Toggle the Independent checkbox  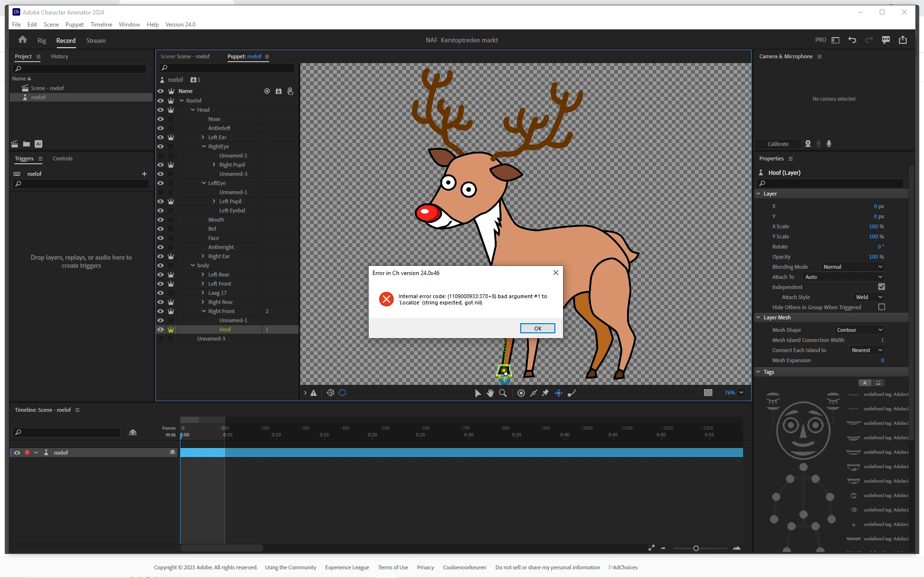pyautogui.click(x=881, y=287)
